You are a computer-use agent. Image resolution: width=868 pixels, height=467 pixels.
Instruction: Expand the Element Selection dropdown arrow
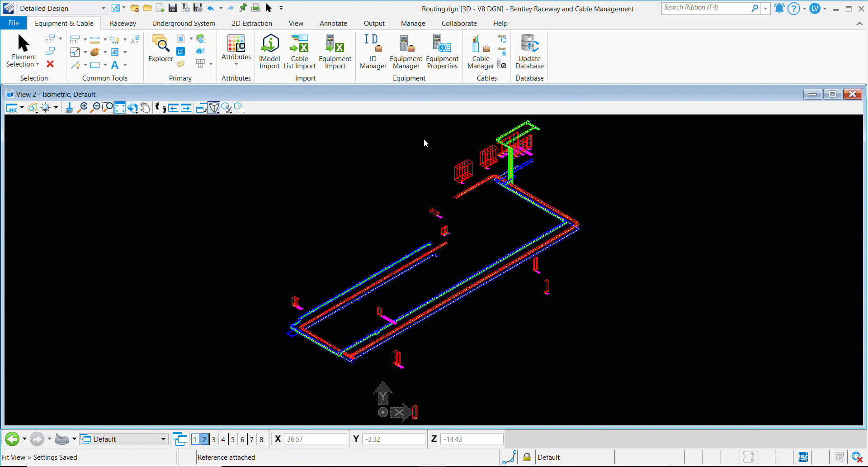point(37,64)
